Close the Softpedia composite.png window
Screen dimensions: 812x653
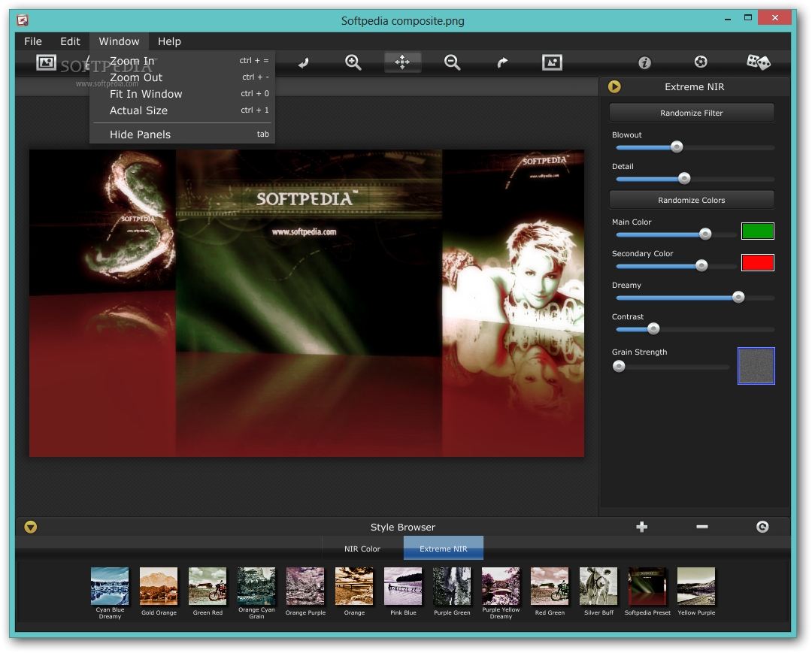point(774,17)
